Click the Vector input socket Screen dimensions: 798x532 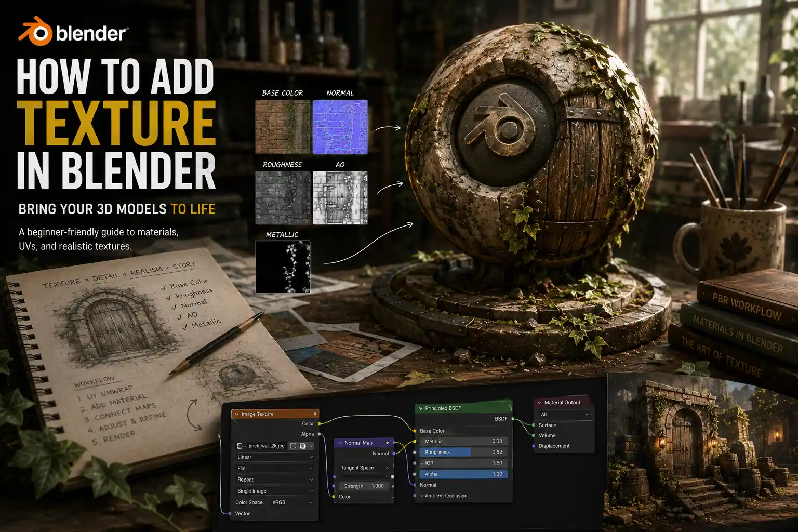pos(230,513)
